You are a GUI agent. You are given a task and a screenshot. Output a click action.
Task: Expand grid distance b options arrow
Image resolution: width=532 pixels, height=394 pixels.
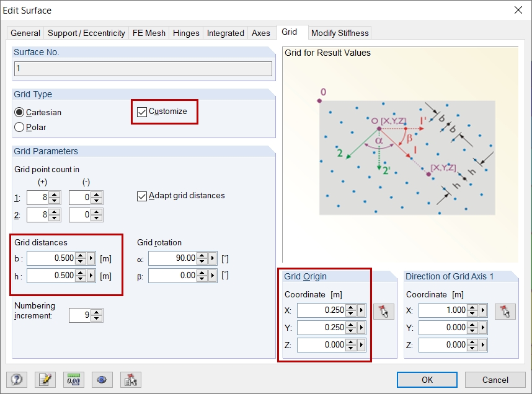coord(91,258)
